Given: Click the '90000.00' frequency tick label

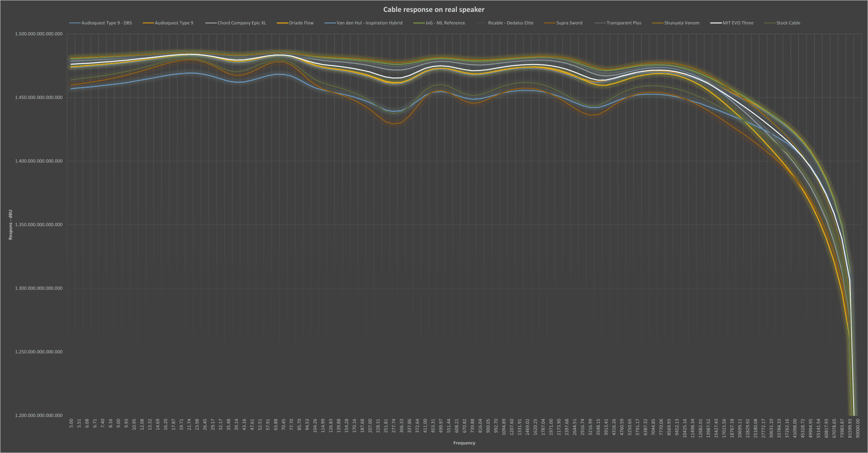Looking at the screenshot, I should tap(858, 429).
